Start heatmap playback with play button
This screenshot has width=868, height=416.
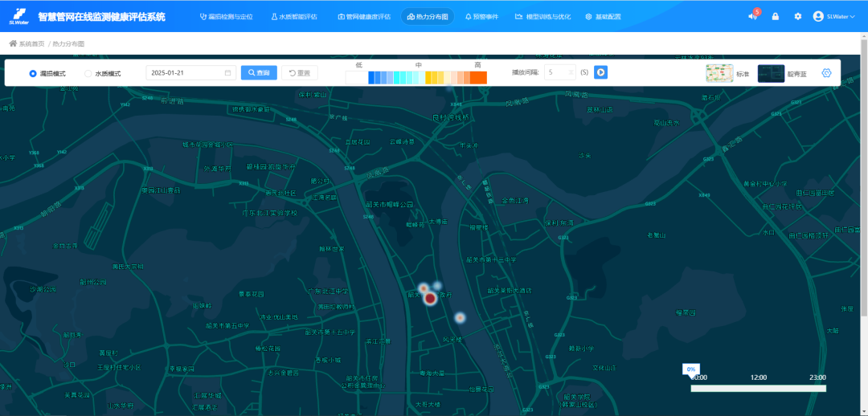tap(600, 72)
